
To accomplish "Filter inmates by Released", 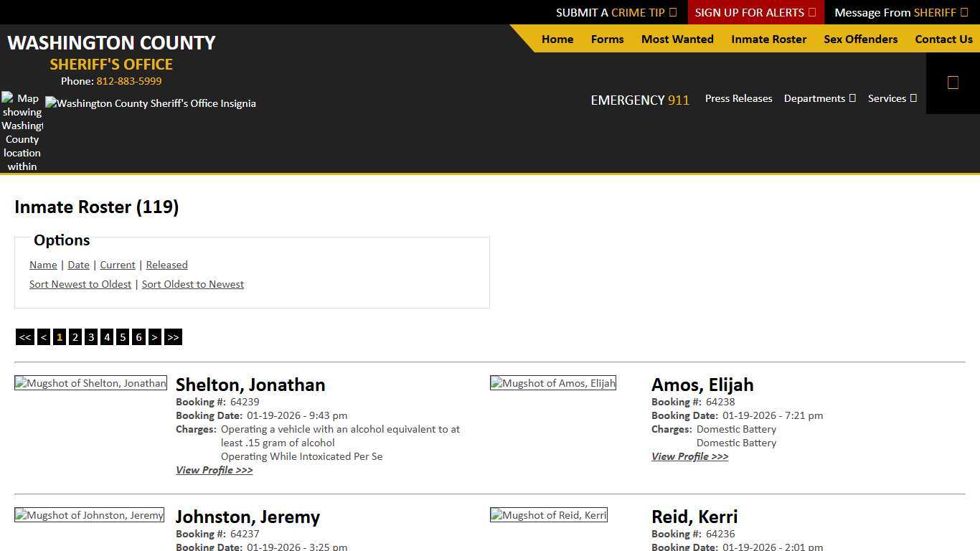I will (x=166, y=265).
